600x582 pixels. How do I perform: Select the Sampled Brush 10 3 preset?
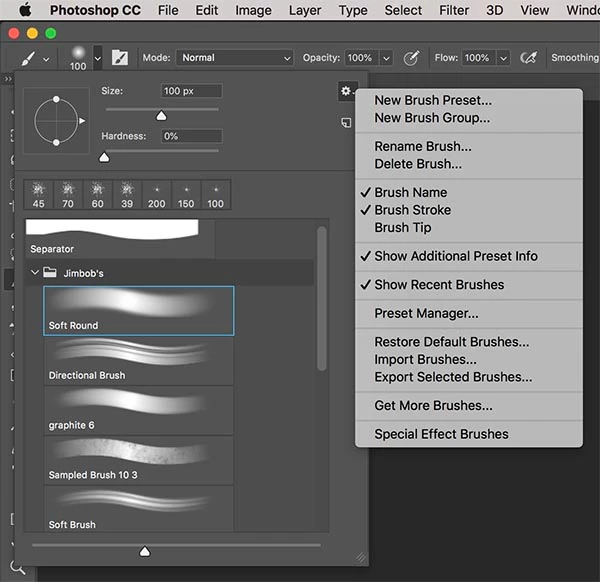tap(139, 460)
